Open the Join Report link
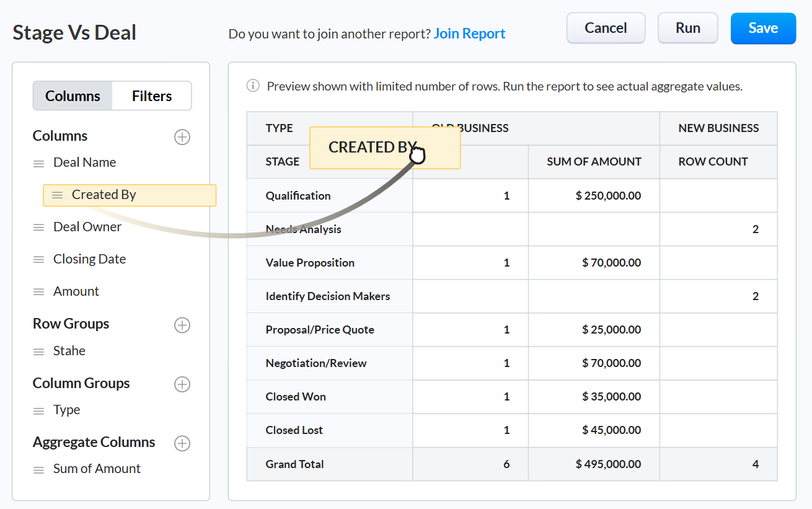This screenshot has height=509, width=812. click(x=469, y=33)
